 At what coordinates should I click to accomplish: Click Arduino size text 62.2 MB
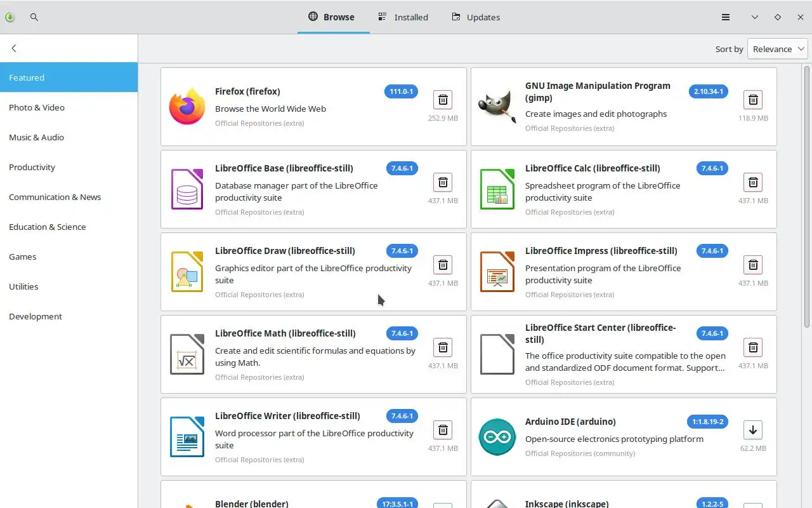click(x=753, y=448)
